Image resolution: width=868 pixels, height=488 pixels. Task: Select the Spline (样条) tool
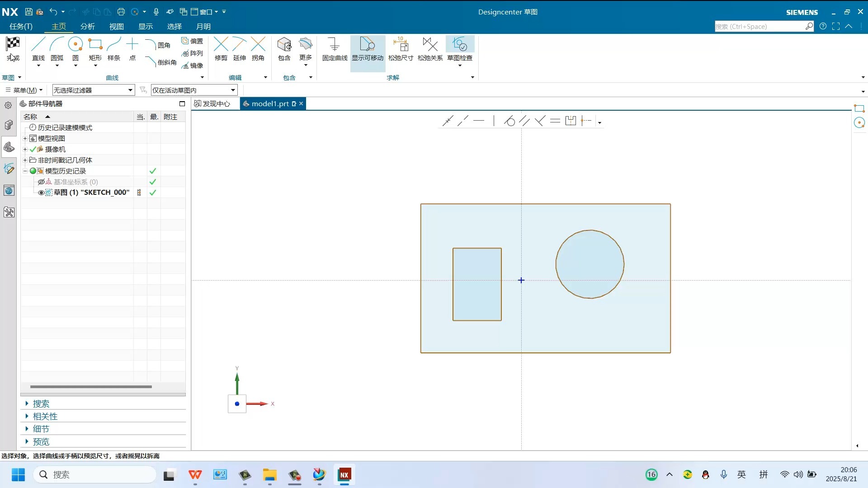click(x=114, y=45)
